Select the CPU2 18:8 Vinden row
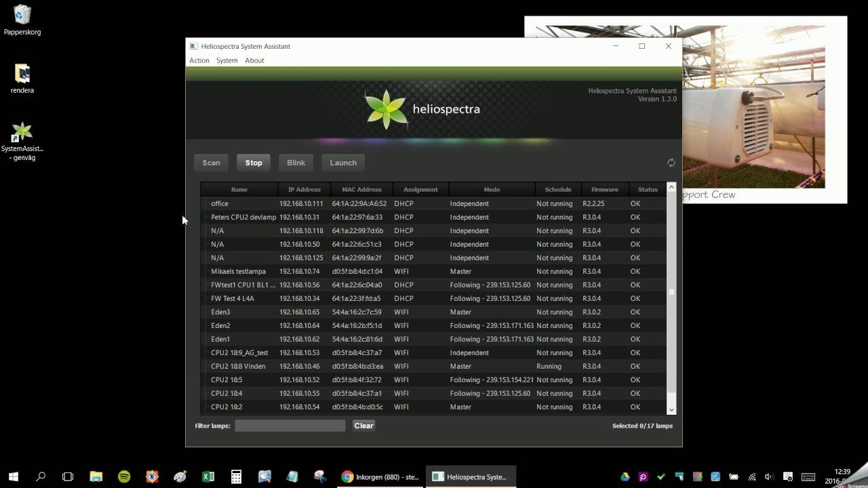868x488 pixels. pos(433,366)
